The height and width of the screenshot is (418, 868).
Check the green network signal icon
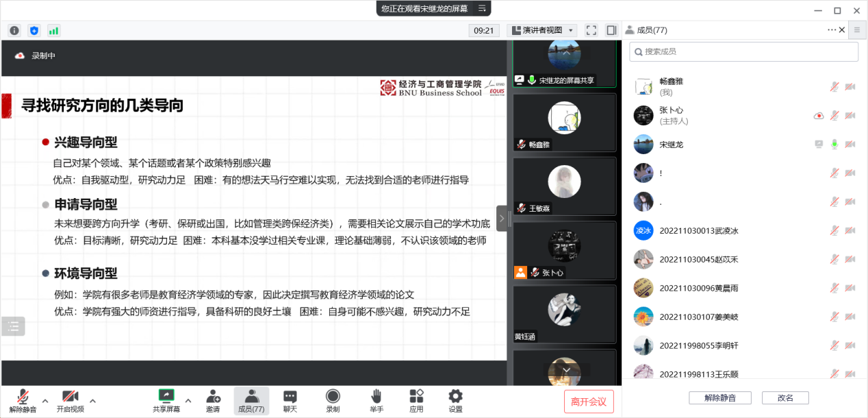tap(53, 30)
